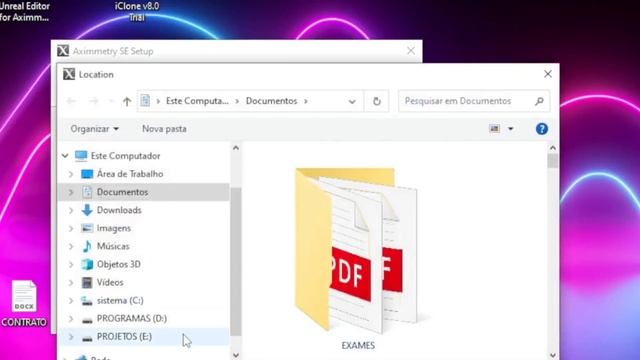
Task: Select PROJETOS (E:) in the navigation tree
Action: (144, 337)
